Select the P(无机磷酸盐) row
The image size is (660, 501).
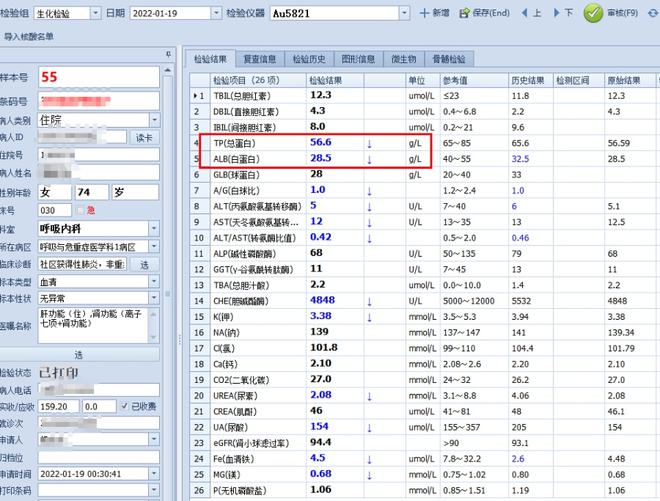tap(423, 490)
